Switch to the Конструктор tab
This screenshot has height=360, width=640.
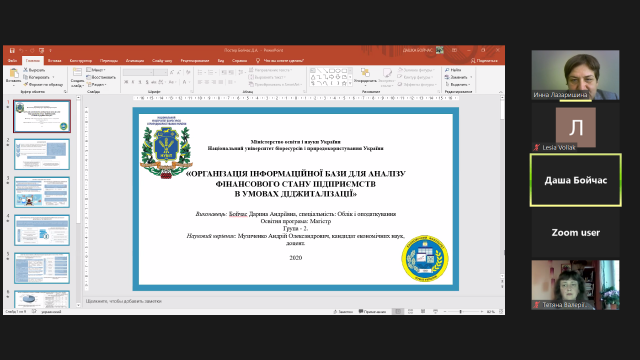tap(80, 60)
